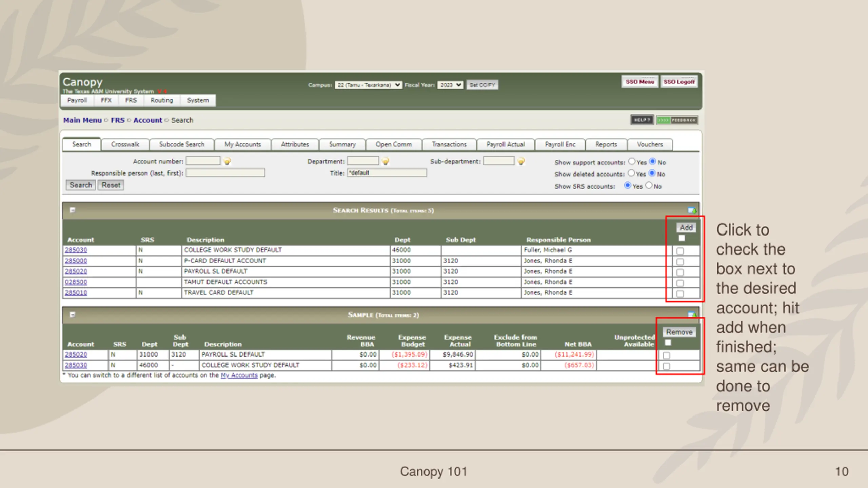Switch to the My Accounts tab
The height and width of the screenshot is (488, 868).
[x=243, y=144]
